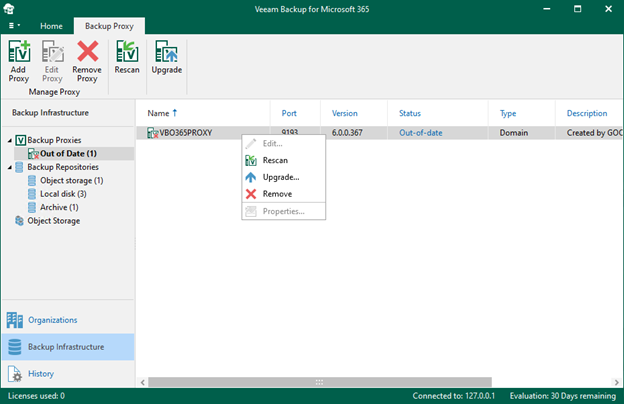Click the Add Proxy ribbon icon
Screen dimensions: 624x404
[19, 51]
